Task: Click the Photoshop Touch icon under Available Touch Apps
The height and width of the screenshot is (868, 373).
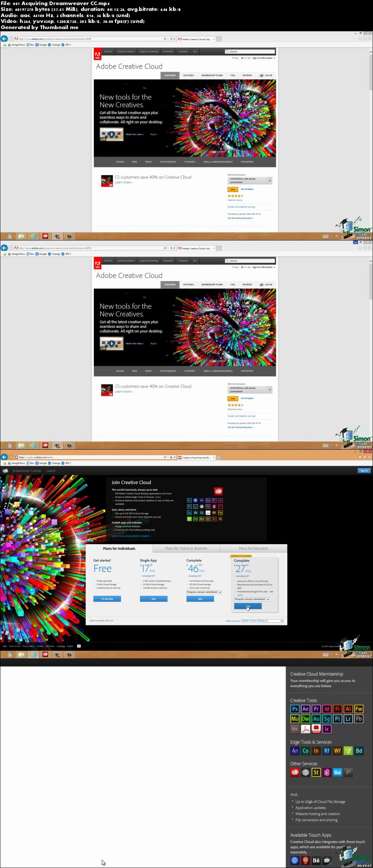Action: pos(295,860)
